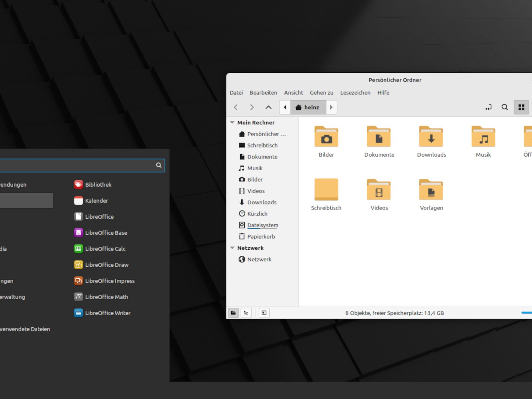Collapse the Netzwerk sidebar section
532x399 pixels.
click(232, 248)
